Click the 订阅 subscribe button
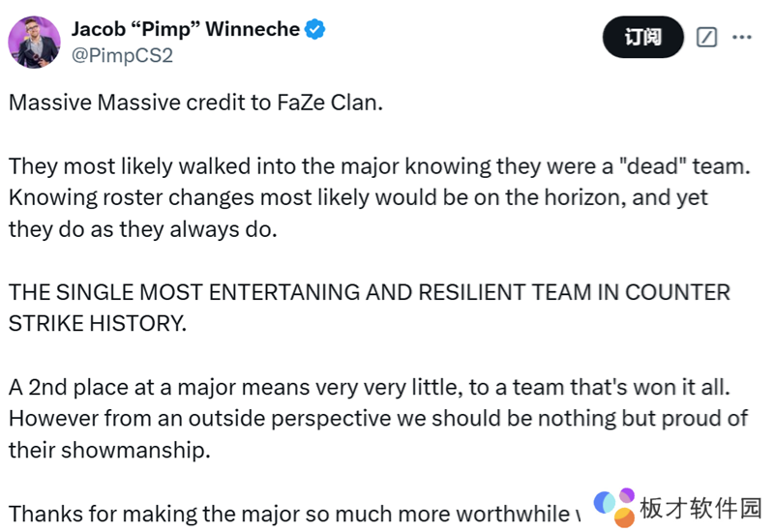 642,38
